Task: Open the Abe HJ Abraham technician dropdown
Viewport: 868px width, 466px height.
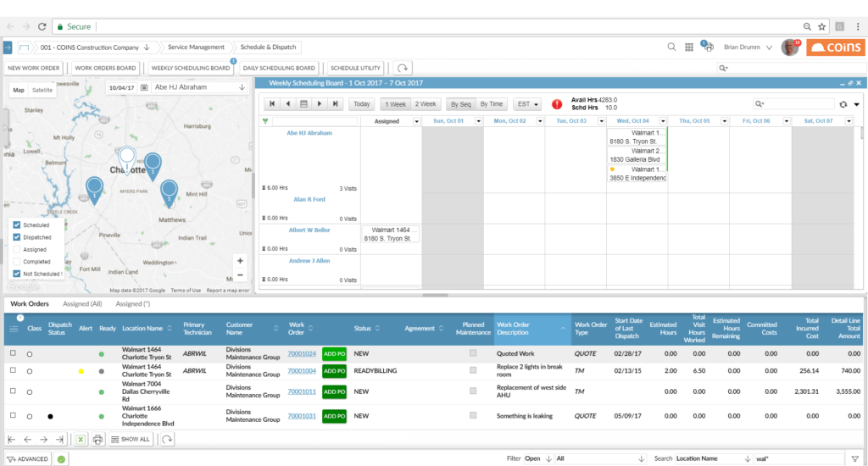Action: [x=242, y=87]
